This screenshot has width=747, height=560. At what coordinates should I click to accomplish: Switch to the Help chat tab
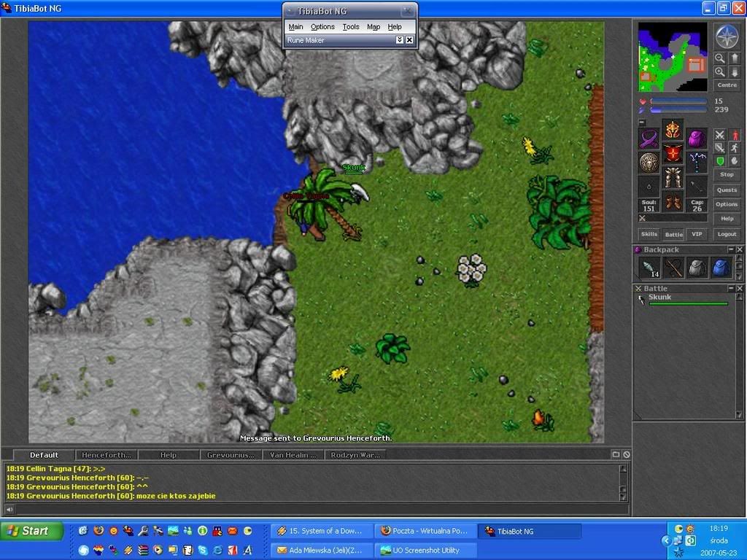pyautogui.click(x=169, y=455)
